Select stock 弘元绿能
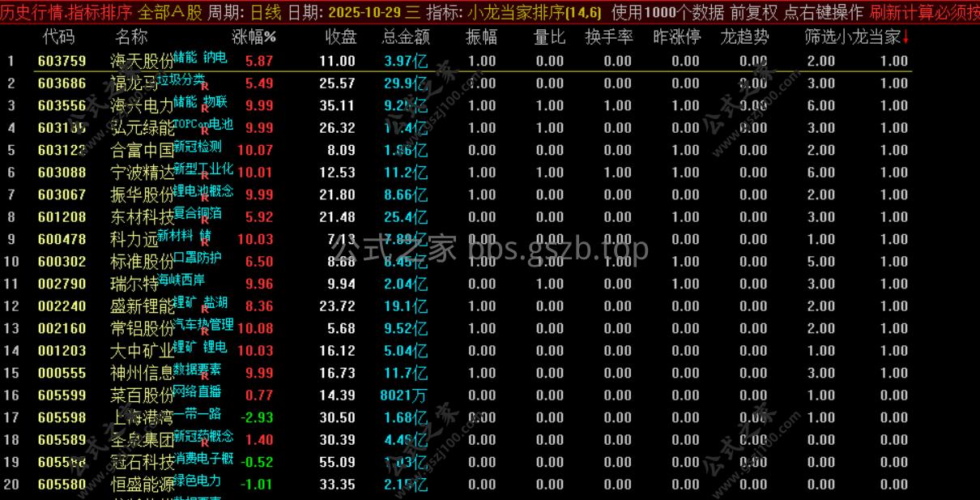 click(143, 128)
